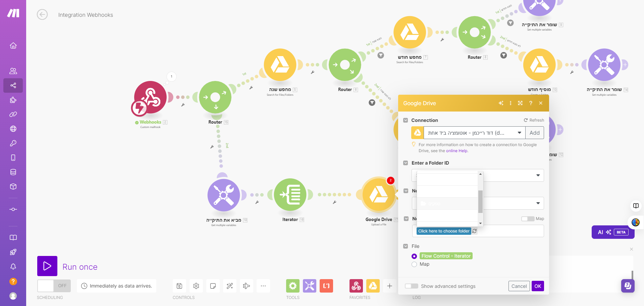
Task: Click the folder field refresh icon
Action: pyautogui.click(x=474, y=231)
